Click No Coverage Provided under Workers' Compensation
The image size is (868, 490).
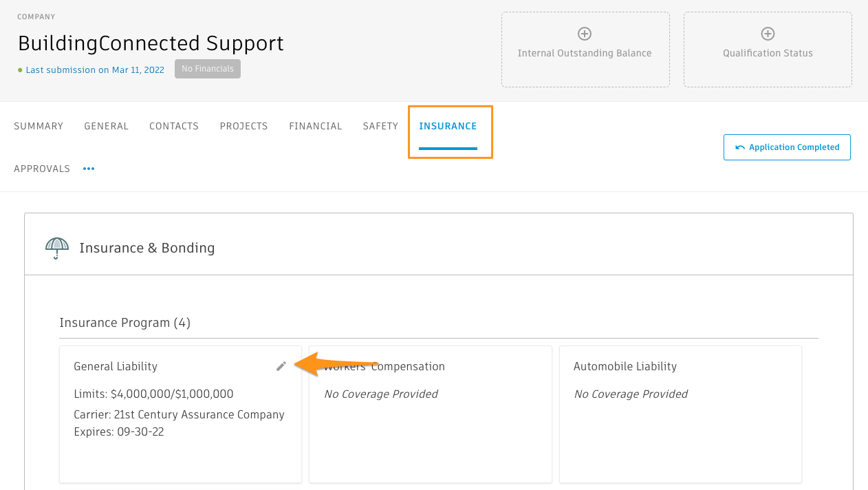[381, 394]
